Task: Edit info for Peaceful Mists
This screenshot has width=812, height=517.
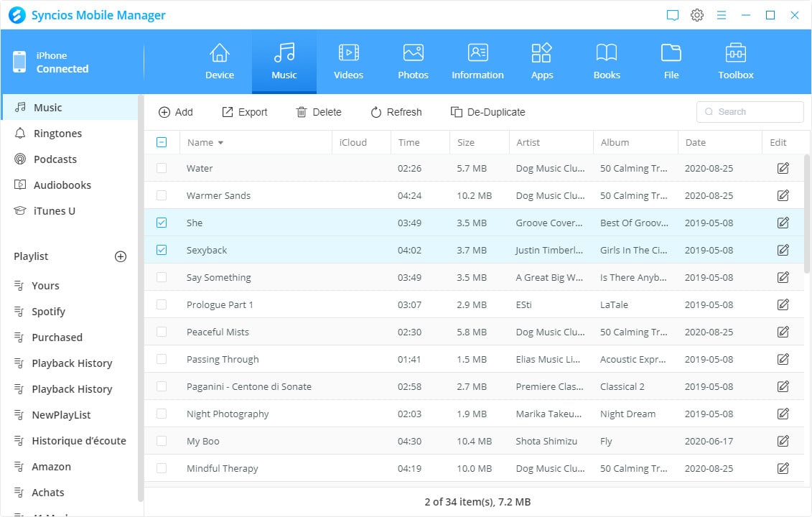Action: click(x=783, y=332)
